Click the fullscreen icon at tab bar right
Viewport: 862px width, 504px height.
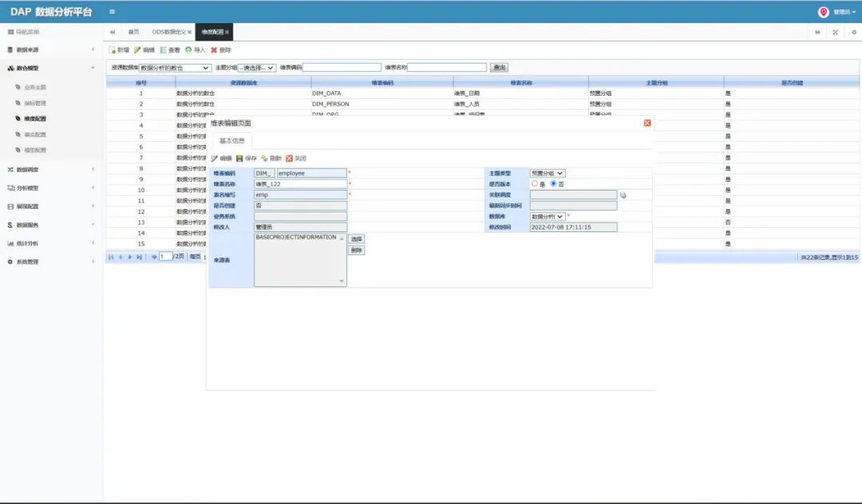point(835,32)
